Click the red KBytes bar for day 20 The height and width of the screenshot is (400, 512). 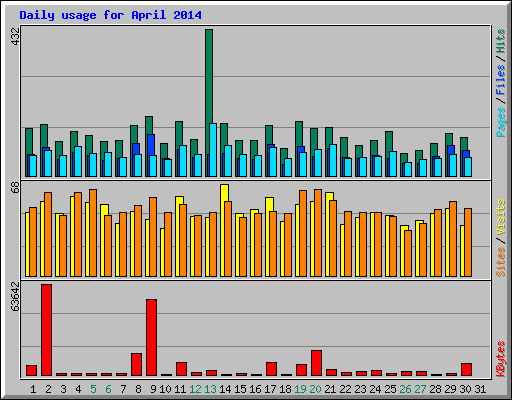coord(316,363)
